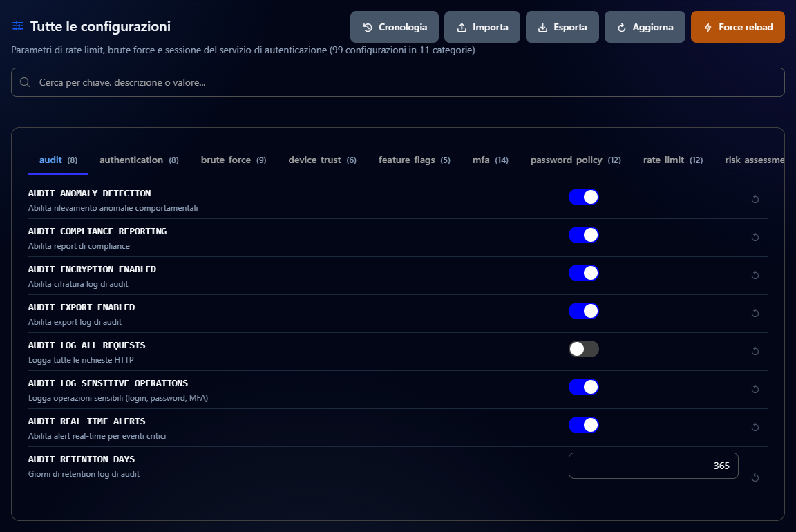Screen dimensions: 796x532
Task: Click description 'Abilita cifratura log di audit'
Action: pyautogui.click(x=78, y=284)
